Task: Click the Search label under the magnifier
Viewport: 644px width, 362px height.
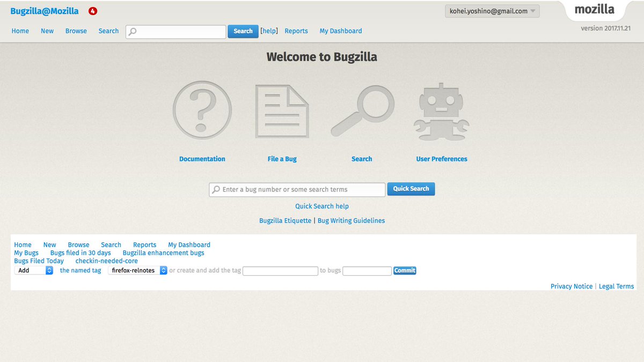Action: 362,159
